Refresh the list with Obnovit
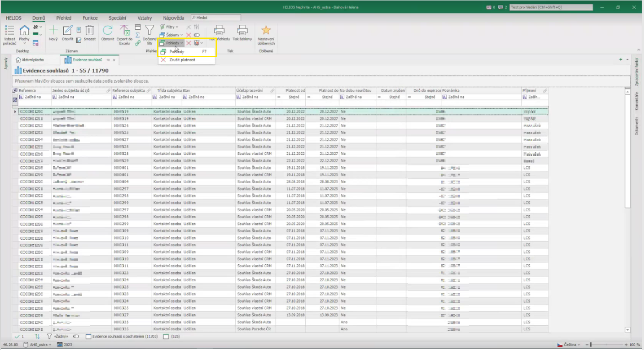 (108, 31)
